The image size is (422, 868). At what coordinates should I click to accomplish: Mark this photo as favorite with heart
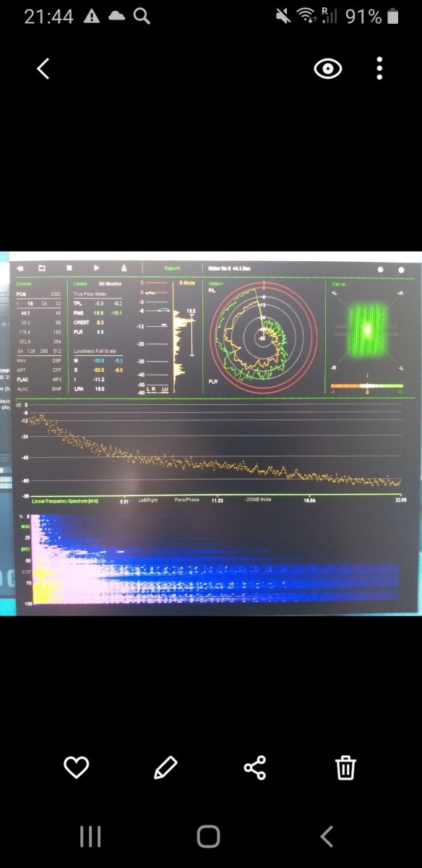[76, 767]
